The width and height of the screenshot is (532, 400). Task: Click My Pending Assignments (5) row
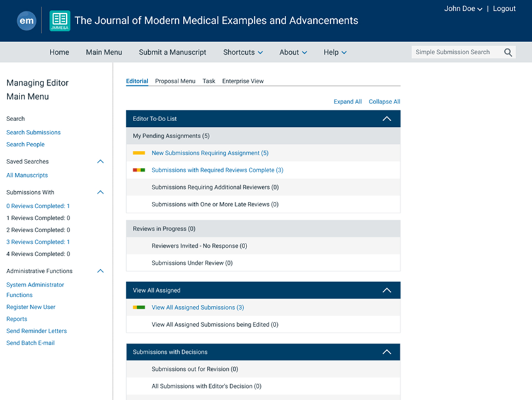263,136
